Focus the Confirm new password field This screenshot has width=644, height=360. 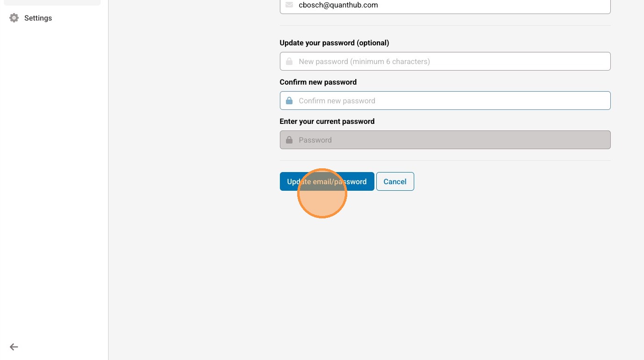pyautogui.click(x=449, y=101)
